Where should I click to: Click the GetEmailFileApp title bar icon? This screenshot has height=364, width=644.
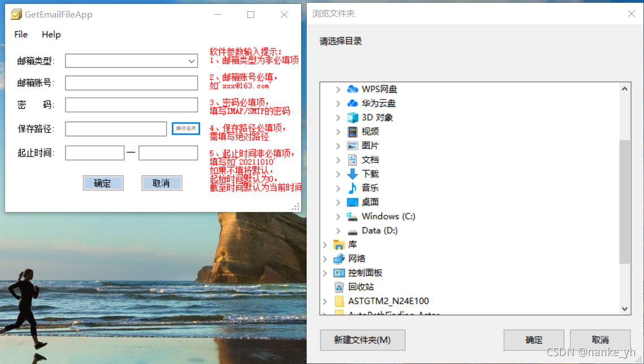[x=16, y=14]
